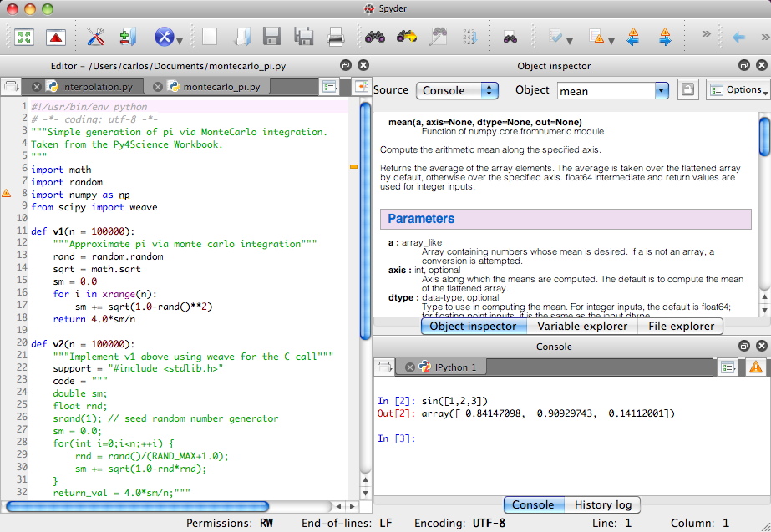The image size is (771, 532).
Task: Click the previous warning up-arrow icon
Action: tap(633, 37)
